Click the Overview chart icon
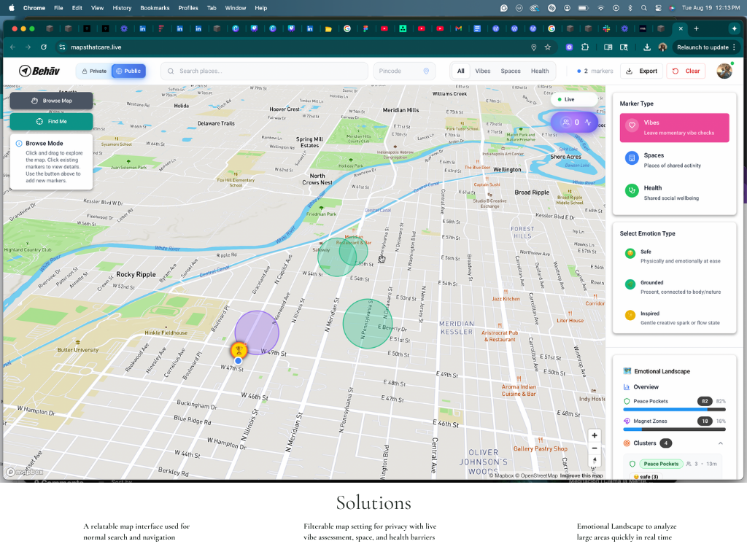 [x=627, y=387]
